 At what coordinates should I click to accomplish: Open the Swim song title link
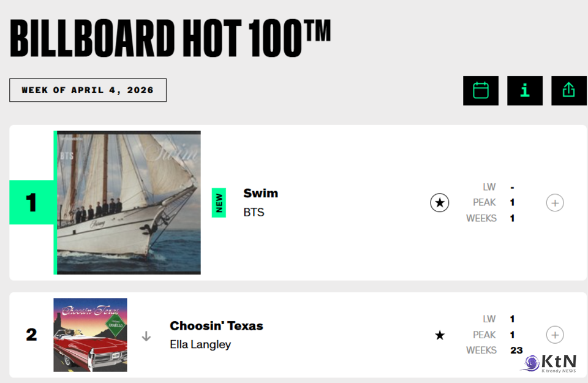261,194
